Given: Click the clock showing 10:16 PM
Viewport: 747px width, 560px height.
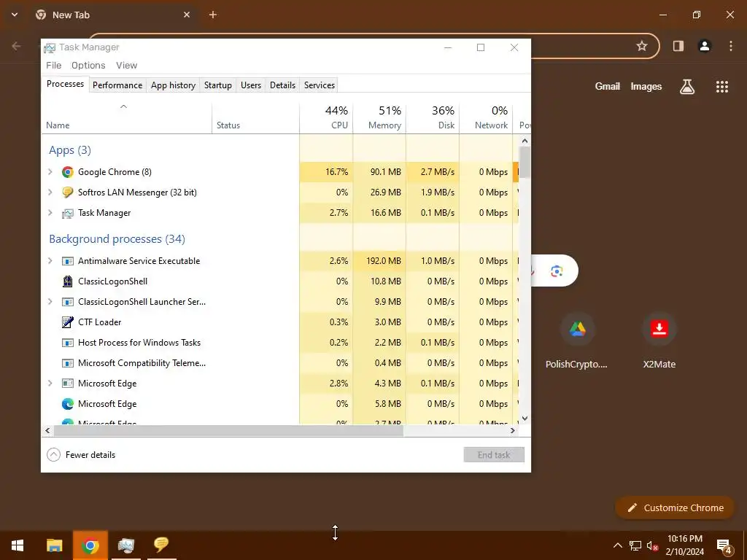Looking at the screenshot, I should tap(684, 539).
